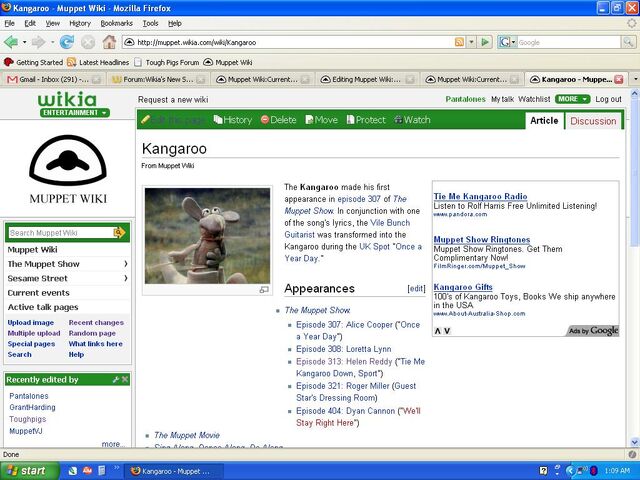
Task: Open the Windows Start button
Action: point(29,471)
